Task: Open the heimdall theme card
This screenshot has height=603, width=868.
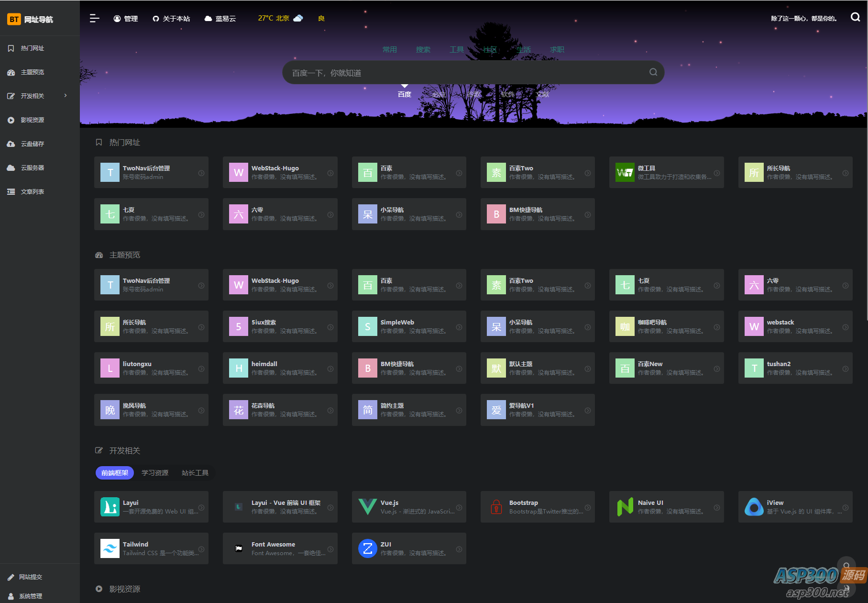Action: click(280, 368)
